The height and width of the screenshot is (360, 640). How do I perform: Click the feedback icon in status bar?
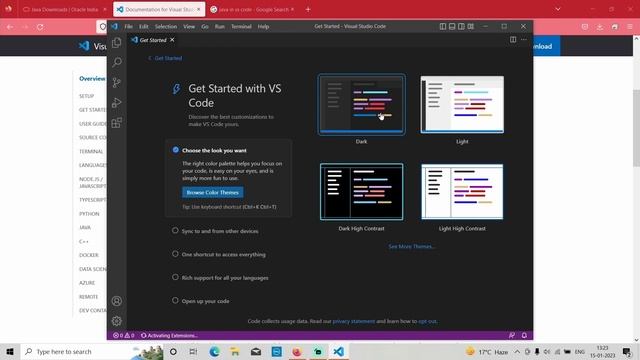pos(512,336)
